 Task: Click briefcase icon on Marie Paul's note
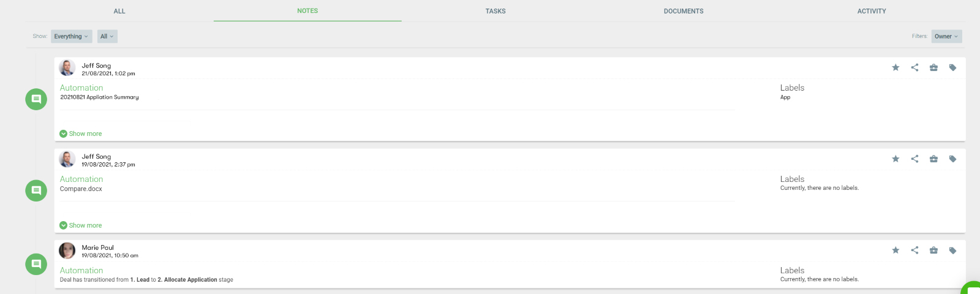[x=933, y=250]
